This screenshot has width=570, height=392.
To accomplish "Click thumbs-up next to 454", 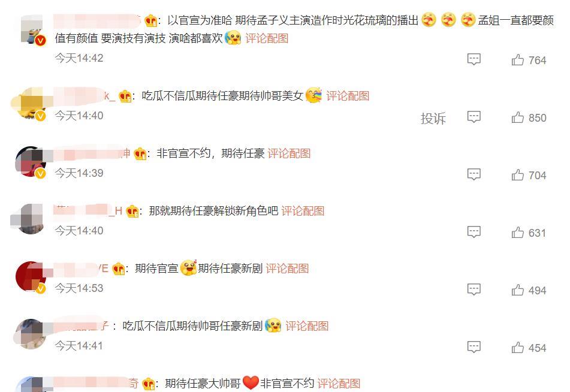I will (x=517, y=348).
